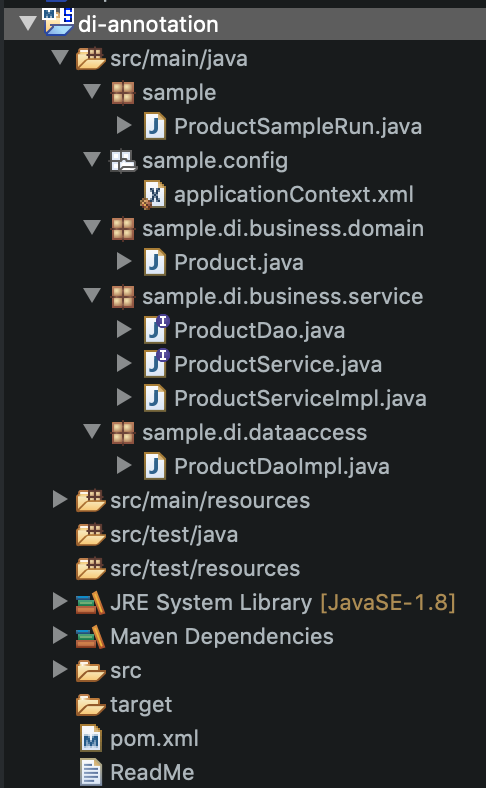
Task: Select the ReadMe label
Action: [152, 773]
